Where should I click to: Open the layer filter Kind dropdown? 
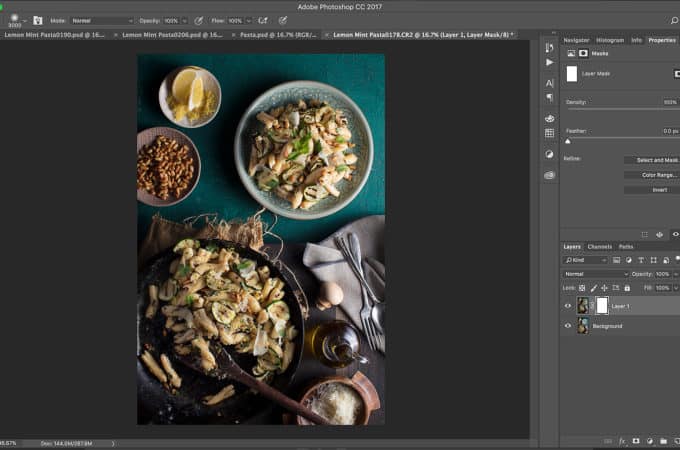click(585, 260)
